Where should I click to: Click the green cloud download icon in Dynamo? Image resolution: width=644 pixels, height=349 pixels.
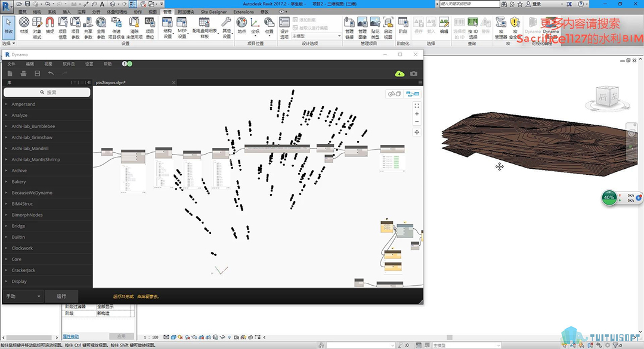coord(400,73)
